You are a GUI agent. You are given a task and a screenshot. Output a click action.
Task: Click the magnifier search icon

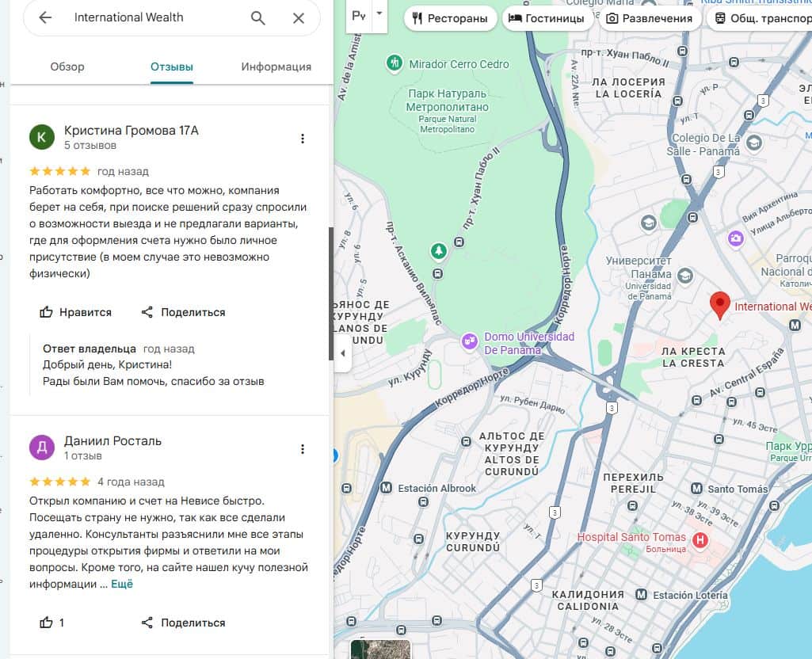click(x=258, y=17)
